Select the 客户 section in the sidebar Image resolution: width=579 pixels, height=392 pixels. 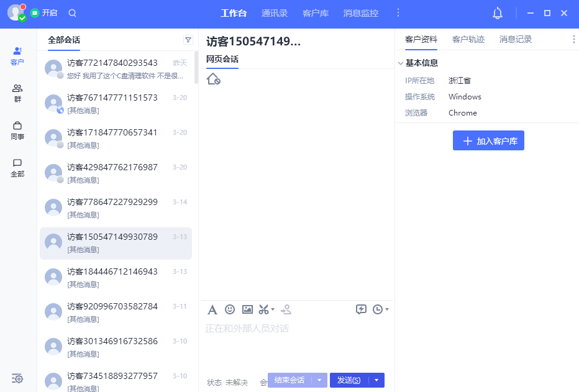17,56
